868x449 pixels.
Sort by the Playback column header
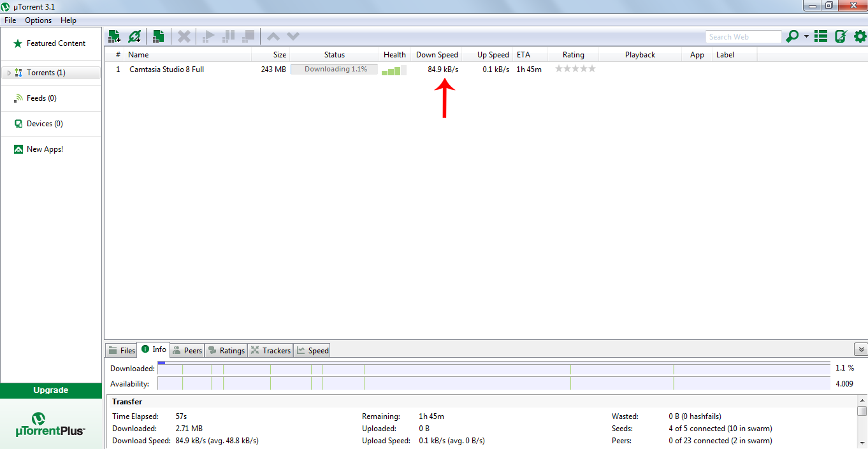(x=640, y=55)
